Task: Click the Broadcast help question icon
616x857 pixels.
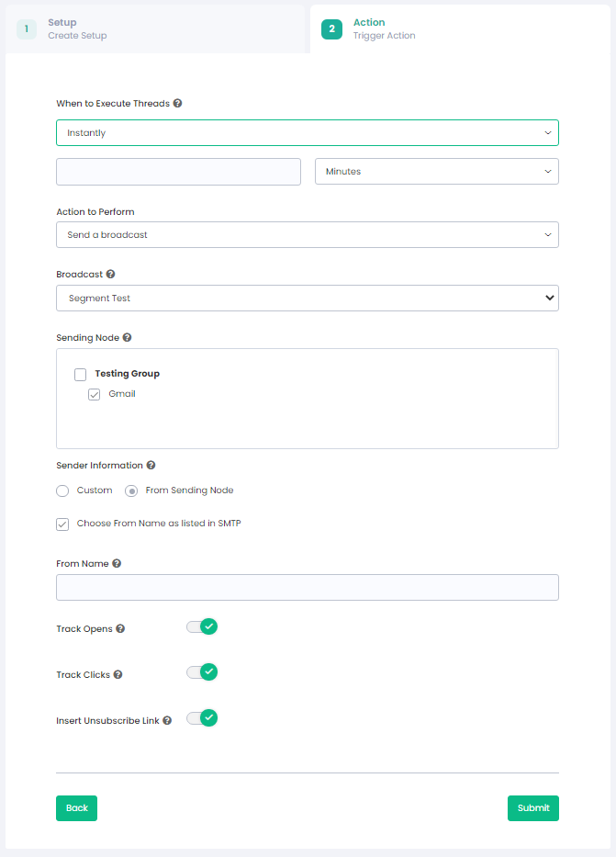Action: point(110,275)
